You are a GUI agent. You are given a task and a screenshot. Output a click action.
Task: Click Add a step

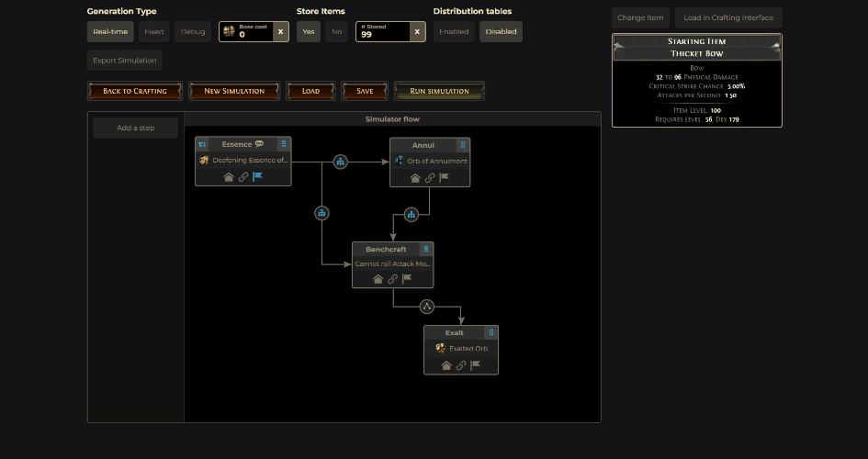click(x=136, y=128)
